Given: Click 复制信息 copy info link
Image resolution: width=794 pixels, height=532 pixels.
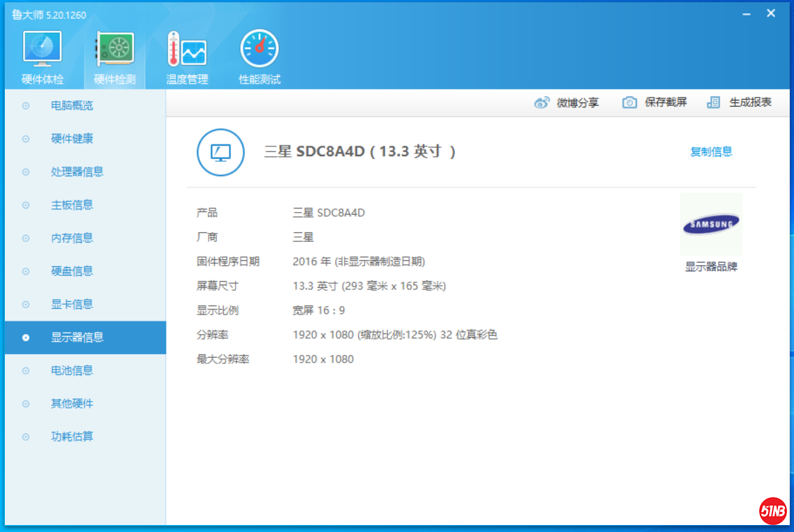Looking at the screenshot, I should tap(711, 152).
